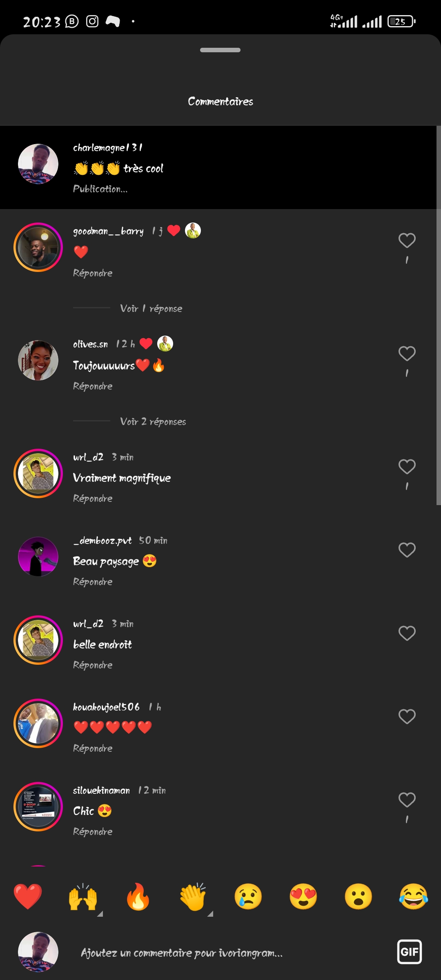
Task: Insert the fire emoji reaction
Action: 138,897
